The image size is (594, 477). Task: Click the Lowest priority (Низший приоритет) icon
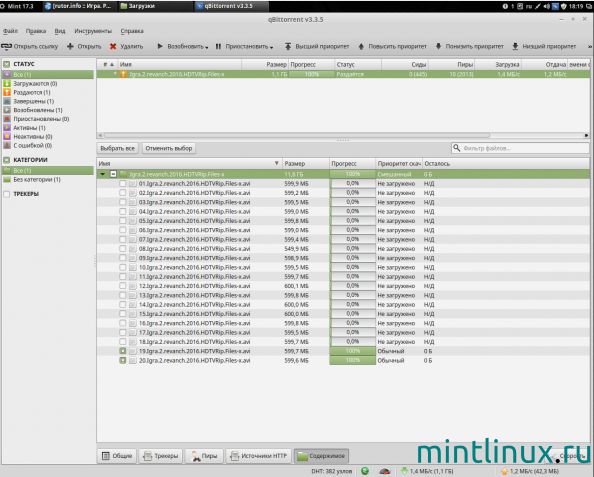click(515, 46)
